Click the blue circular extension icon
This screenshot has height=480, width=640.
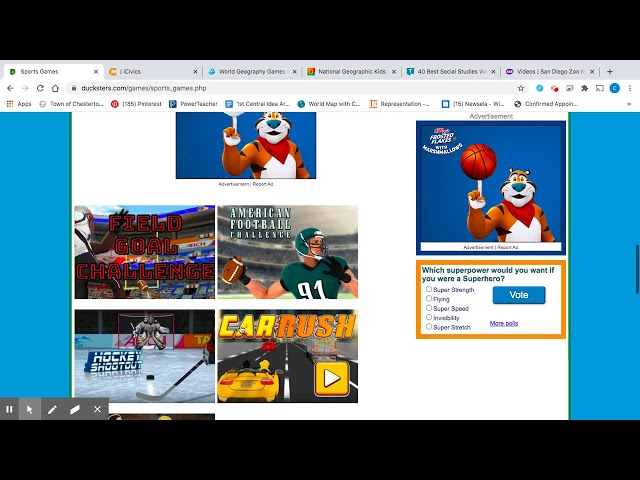(540, 88)
